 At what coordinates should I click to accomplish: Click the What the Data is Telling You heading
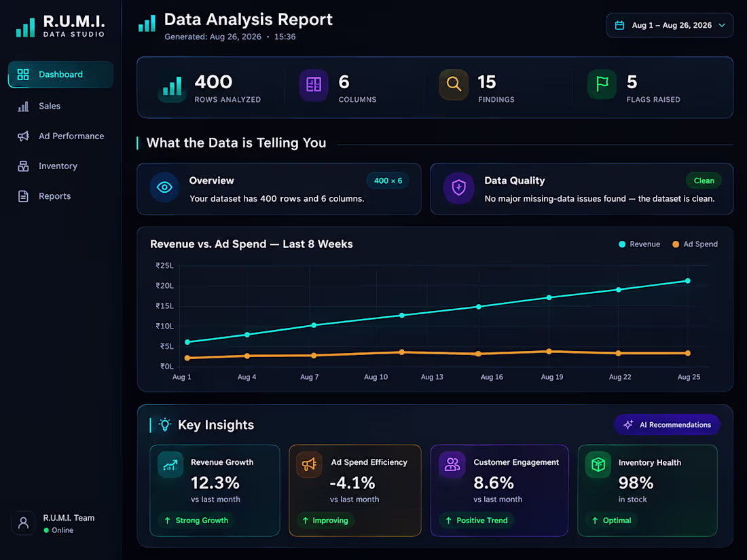pyautogui.click(x=236, y=143)
